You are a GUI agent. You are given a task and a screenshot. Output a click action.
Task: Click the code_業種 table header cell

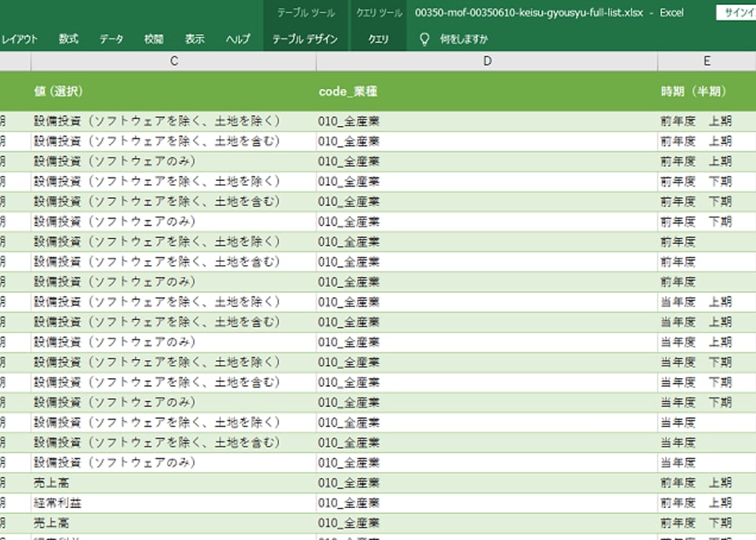coord(487,91)
